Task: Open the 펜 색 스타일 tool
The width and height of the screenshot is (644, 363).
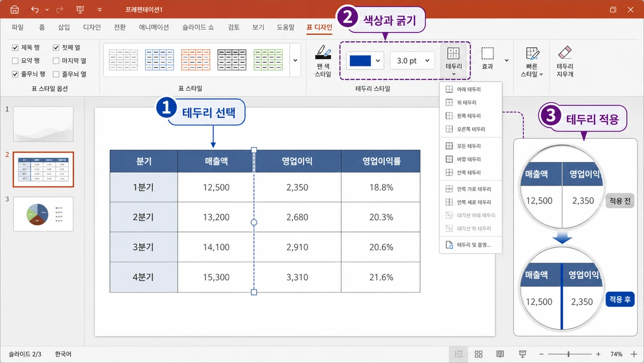Action: [323, 61]
